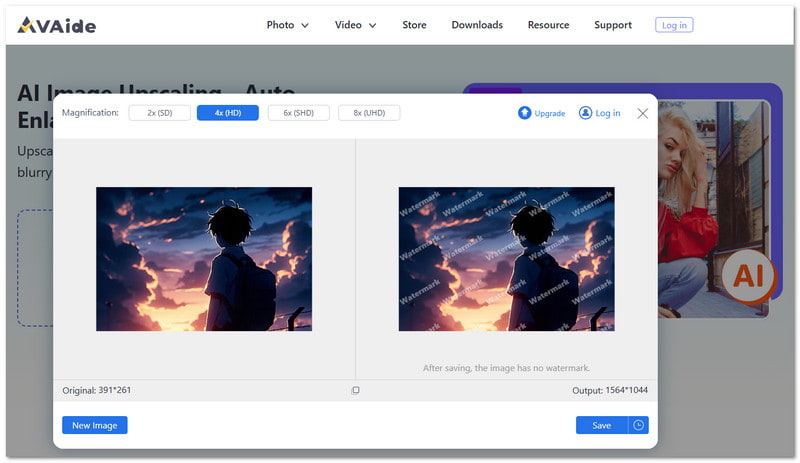Open the Support page
The width and height of the screenshot is (800, 463).
[x=613, y=25]
